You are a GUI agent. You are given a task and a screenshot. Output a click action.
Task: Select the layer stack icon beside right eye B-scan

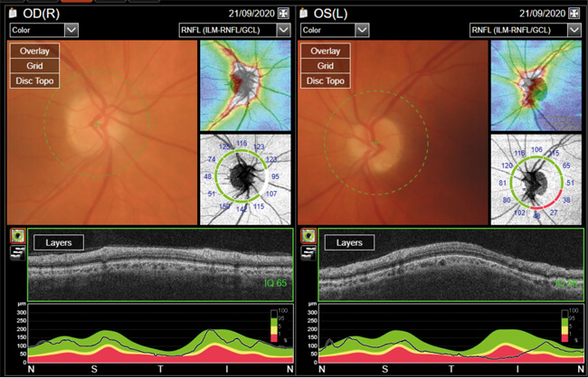[x=16, y=250]
